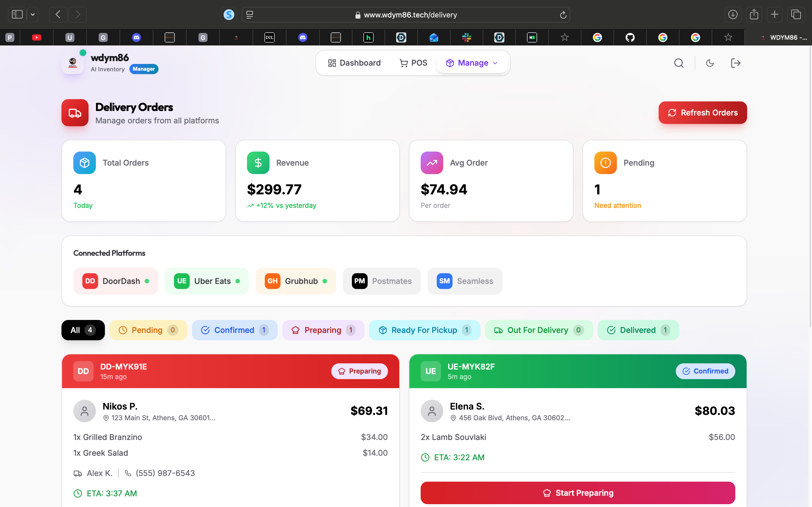Click the Total Orders box icon

tap(85, 163)
